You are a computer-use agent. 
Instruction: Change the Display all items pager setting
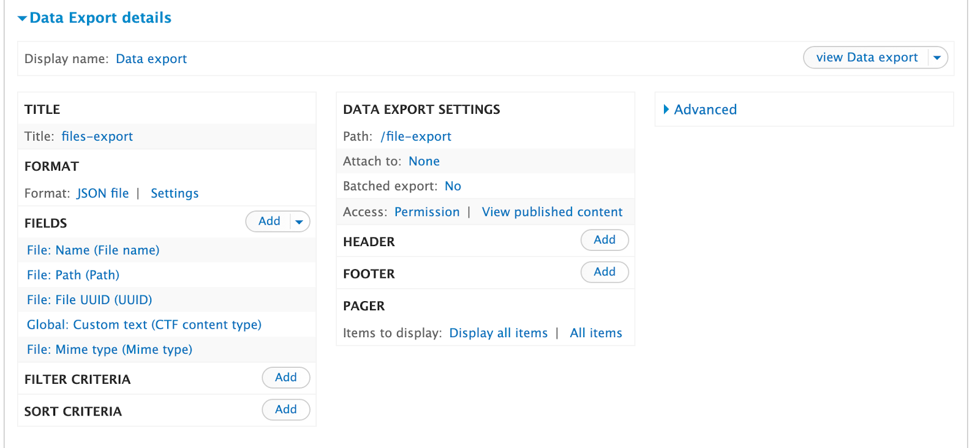(498, 333)
